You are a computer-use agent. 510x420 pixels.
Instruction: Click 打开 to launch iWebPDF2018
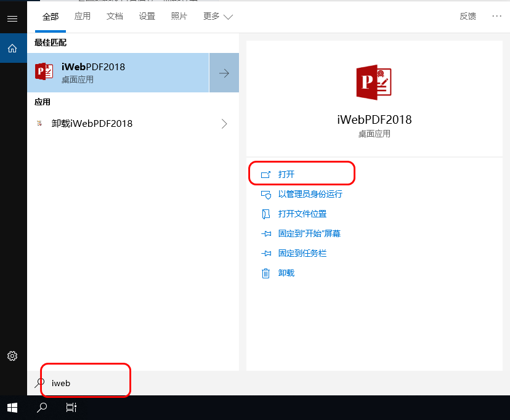coord(286,174)
